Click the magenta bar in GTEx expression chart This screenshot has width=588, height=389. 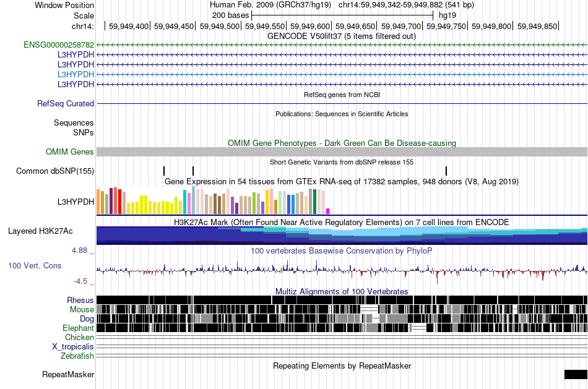pos(328,212)
